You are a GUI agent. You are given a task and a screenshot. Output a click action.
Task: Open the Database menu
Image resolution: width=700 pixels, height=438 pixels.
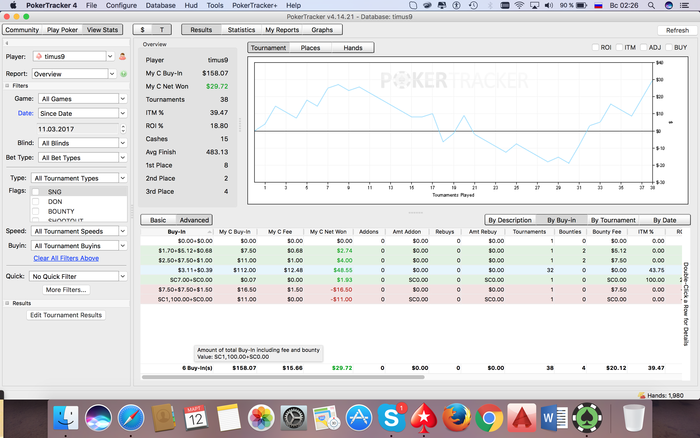160,5
